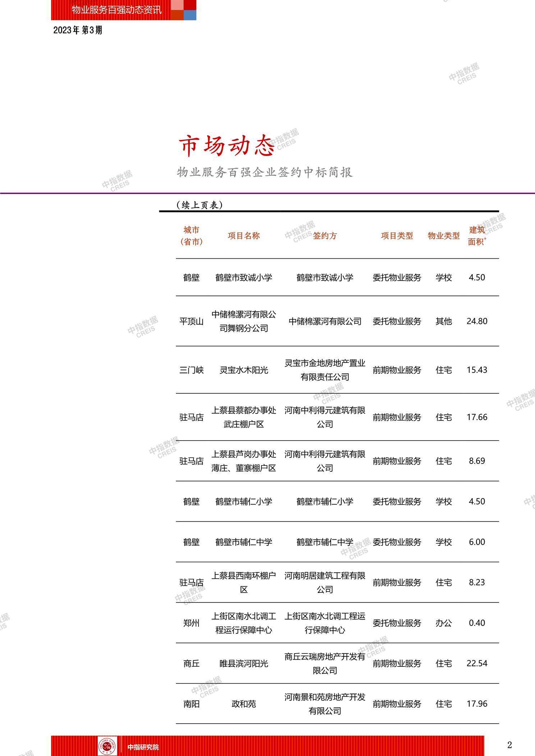
Task: Click city cell 平顶山
Action: point(191,321)
